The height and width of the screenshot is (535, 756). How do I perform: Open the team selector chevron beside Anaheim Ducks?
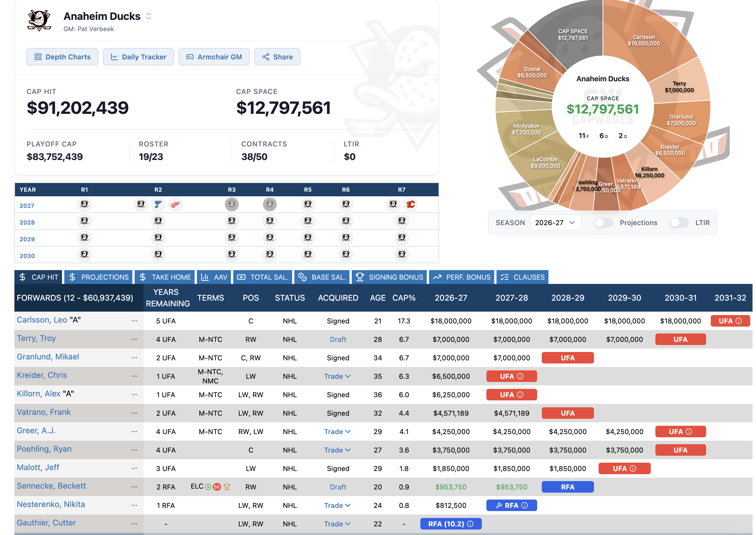click(x=148, y=16)
